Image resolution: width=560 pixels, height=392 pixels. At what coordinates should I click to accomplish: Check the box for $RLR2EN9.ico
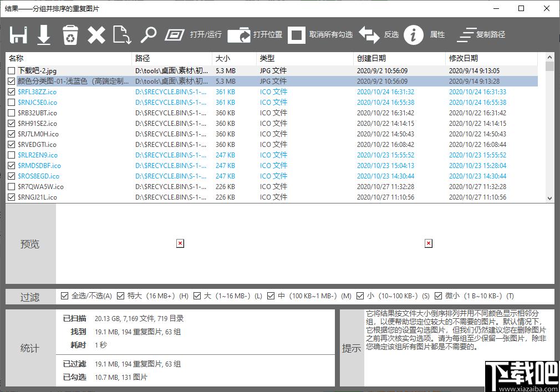12,155
